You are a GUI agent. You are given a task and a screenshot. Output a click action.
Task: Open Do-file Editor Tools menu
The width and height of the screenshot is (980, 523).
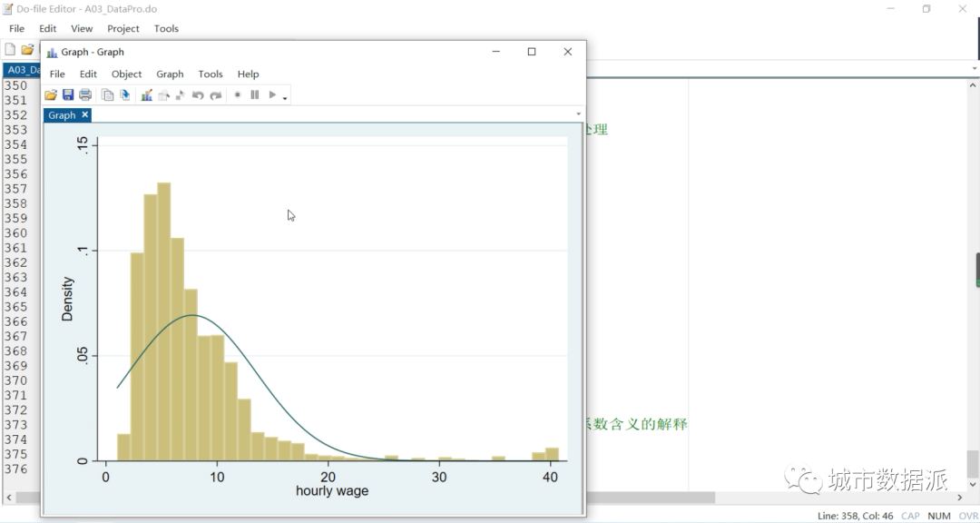(x=166, y=28)
